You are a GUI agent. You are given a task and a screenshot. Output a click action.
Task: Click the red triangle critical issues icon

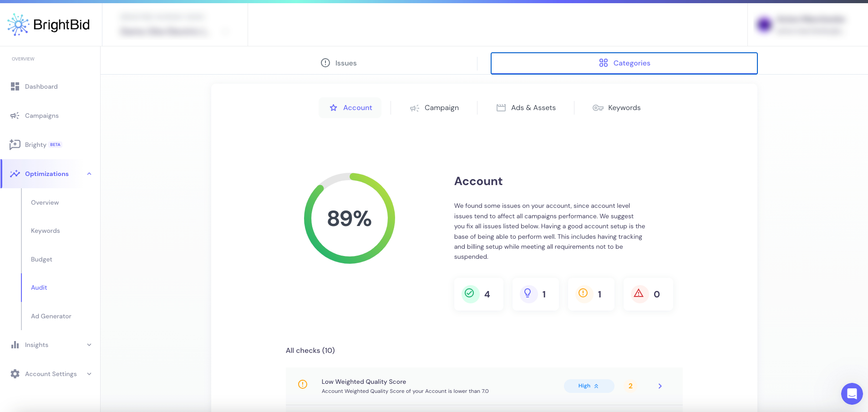coord(639,293)
